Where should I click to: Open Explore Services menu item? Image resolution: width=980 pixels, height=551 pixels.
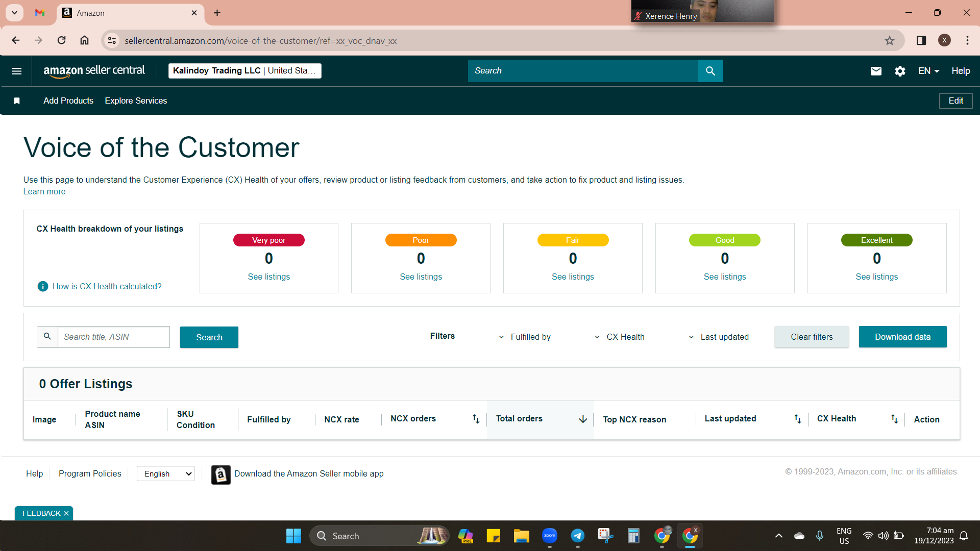[136, 101]
